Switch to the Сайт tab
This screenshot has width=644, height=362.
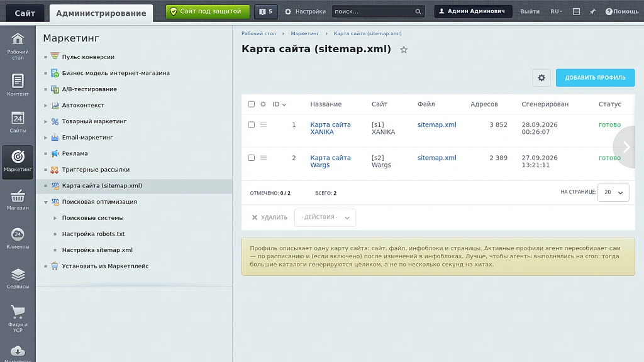(25, 13)
